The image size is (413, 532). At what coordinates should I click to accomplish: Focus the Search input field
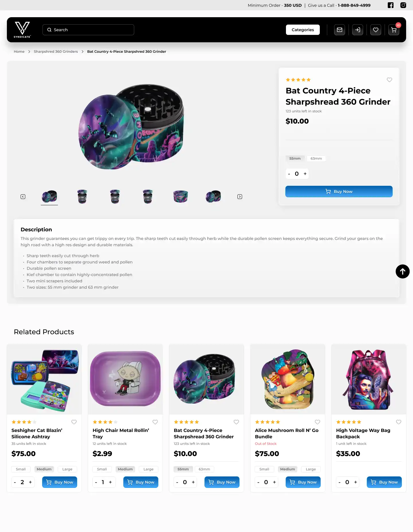pos(88,30)
